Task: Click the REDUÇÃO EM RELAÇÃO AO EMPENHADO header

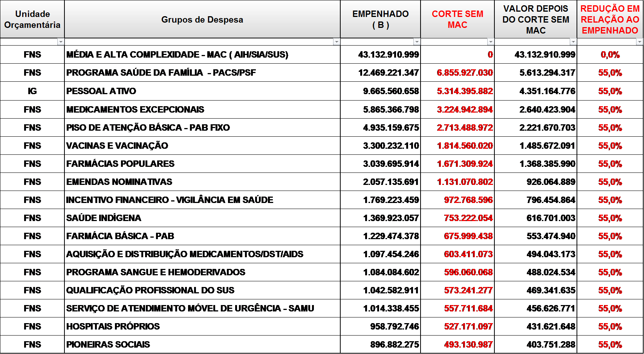Action: click(610, 19)
